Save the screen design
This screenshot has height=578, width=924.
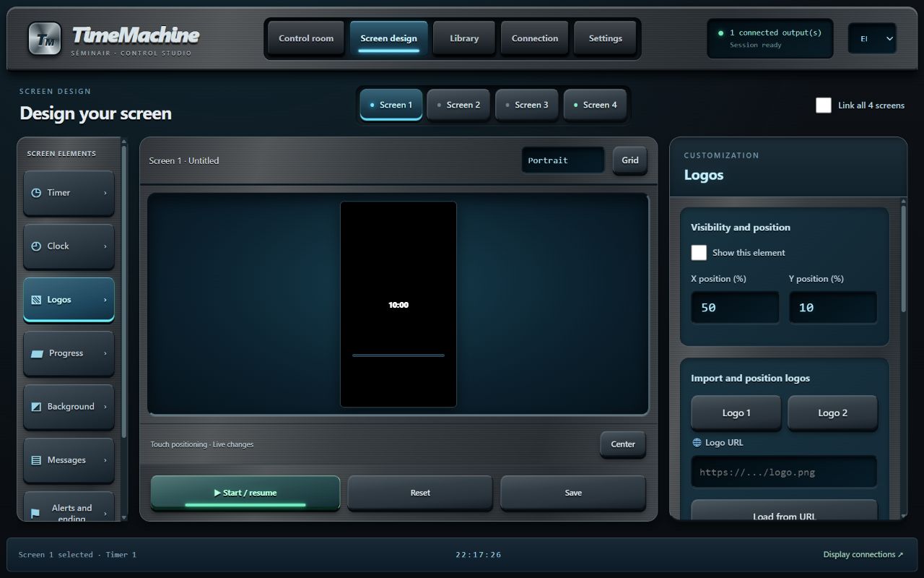(x=573, y=493)
